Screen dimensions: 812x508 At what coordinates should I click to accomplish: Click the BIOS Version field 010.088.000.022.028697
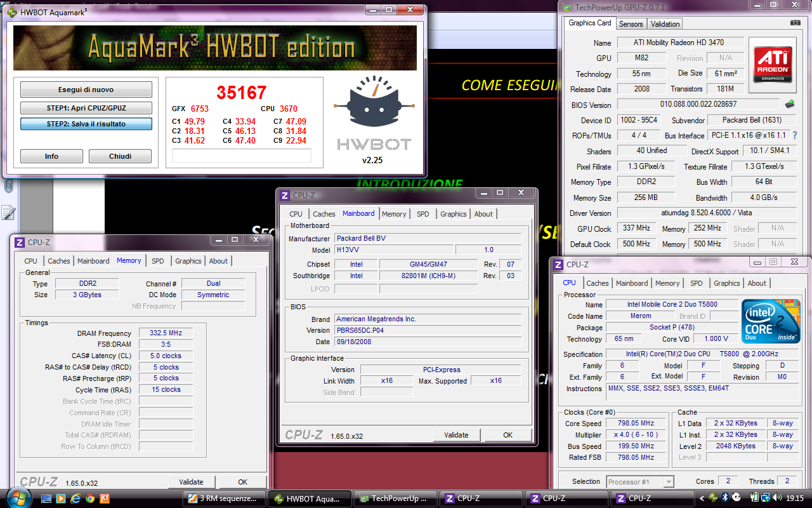(x=698, y=104)
